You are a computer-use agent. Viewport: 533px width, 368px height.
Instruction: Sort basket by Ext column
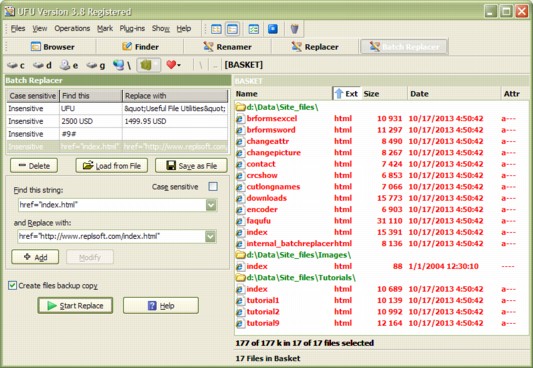coord(346,94)
